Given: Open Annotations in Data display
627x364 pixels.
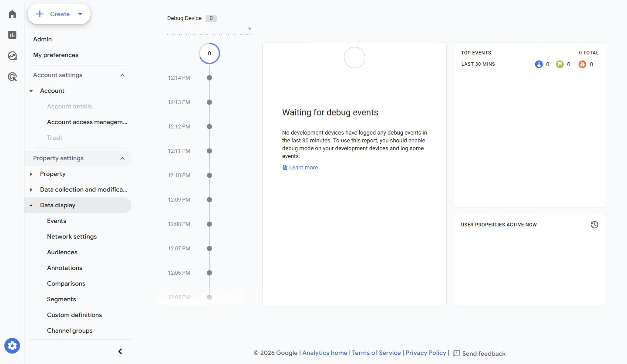Looking at the screenshot, I should [64, 268].
